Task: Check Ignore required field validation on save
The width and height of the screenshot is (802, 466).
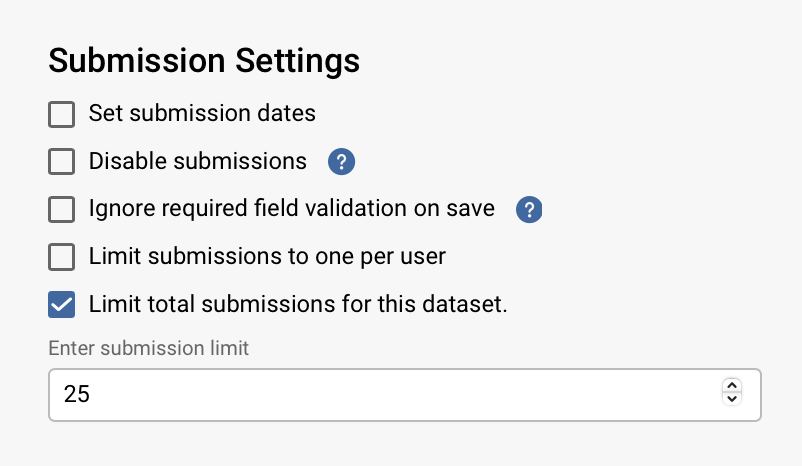Action: coord(62,209)
